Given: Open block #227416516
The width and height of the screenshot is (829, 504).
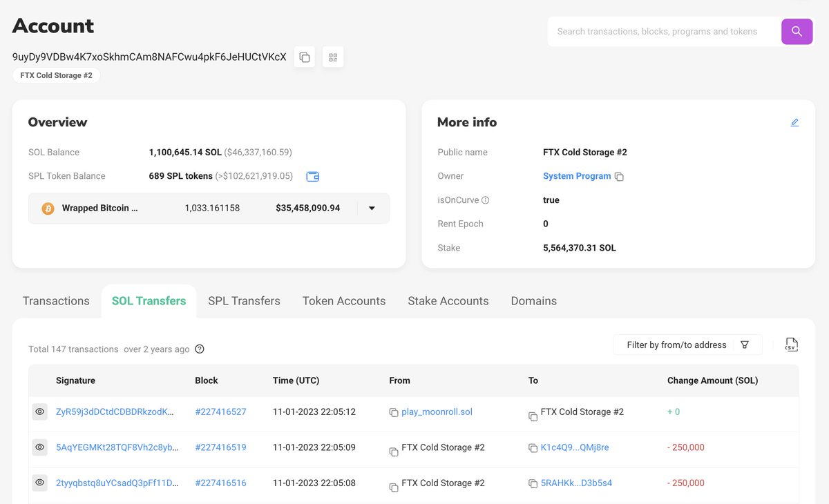Looking at the screenshot, I should pos(220,483).
